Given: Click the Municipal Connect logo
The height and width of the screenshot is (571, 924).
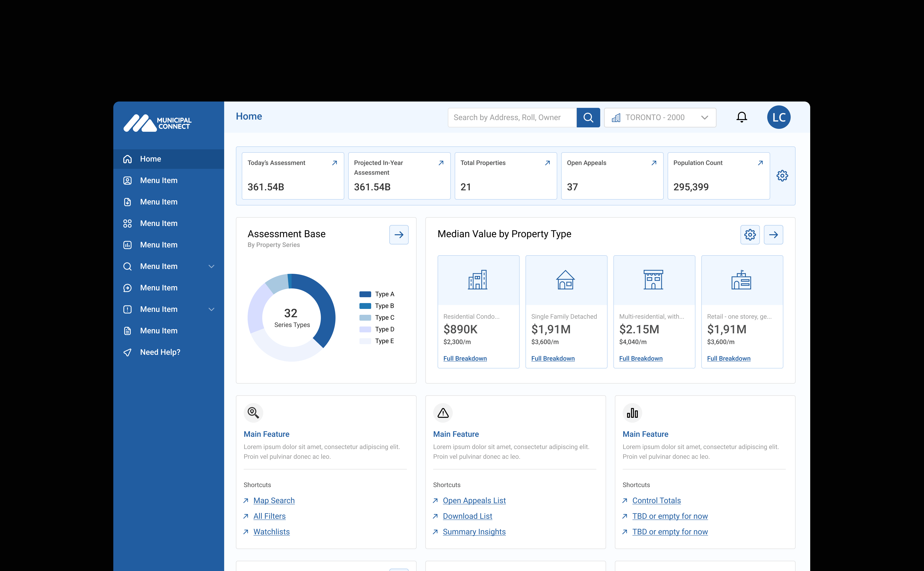Looking at the screenshot, I should [157, 123].
